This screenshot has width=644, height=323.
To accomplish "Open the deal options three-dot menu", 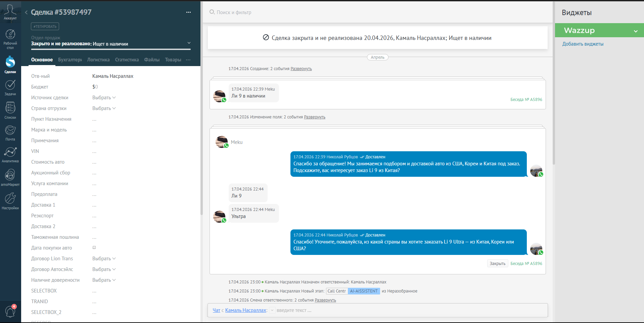I will (188, 12).
